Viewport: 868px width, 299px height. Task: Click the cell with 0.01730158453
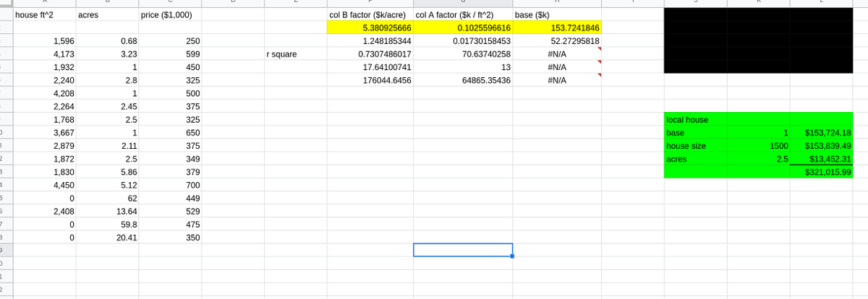click(x=463, y=41)
